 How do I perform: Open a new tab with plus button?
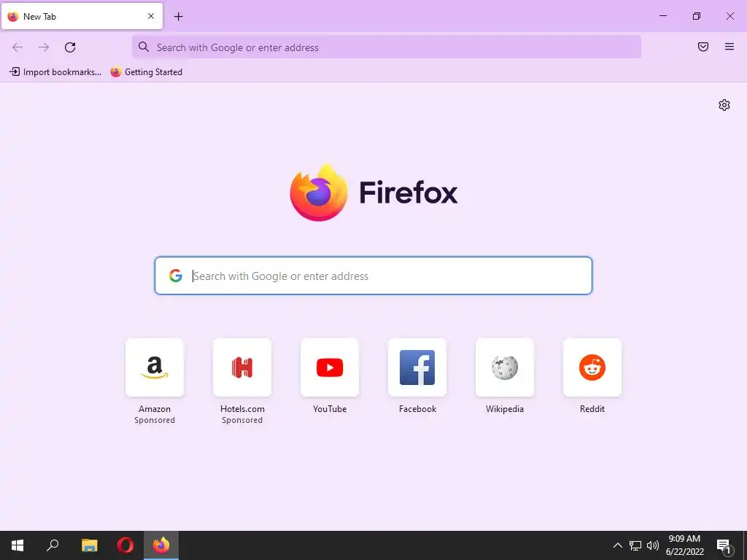click(x=178, y=17)
